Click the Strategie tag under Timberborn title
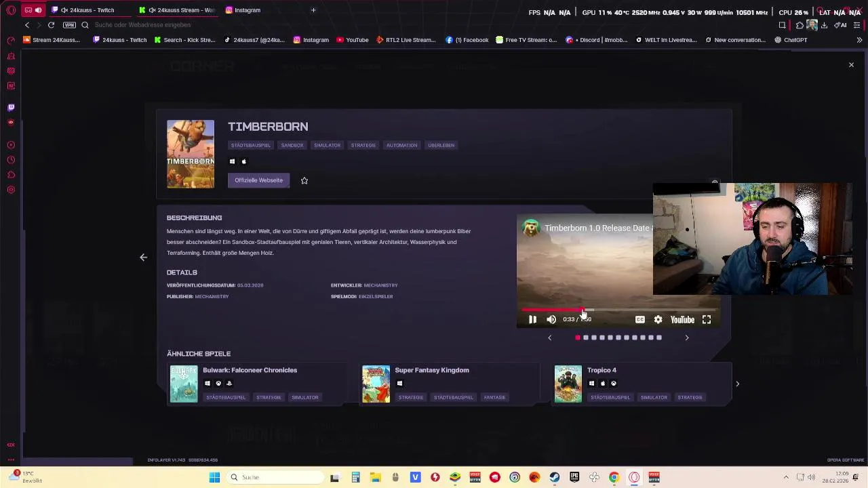The height and width of the screenshot is (488, 868). (x=363, y=145)
